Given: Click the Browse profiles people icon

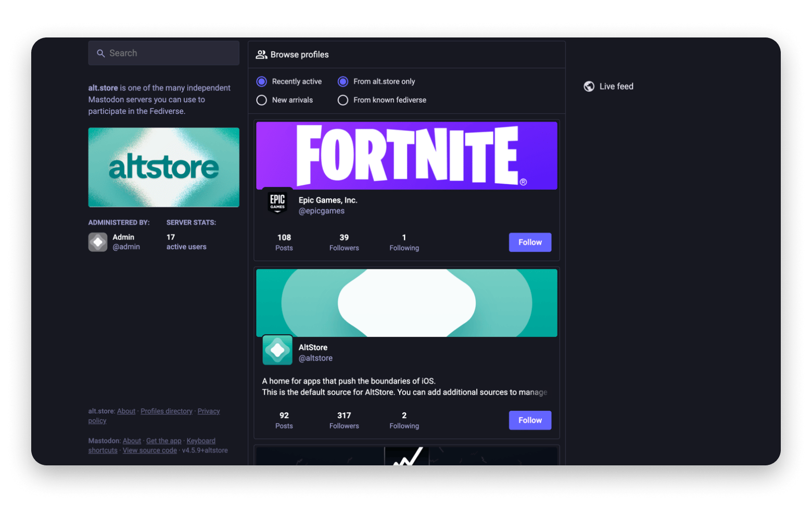Looking at the screenshot, I should pyautogui.click(x=261, y=55).
